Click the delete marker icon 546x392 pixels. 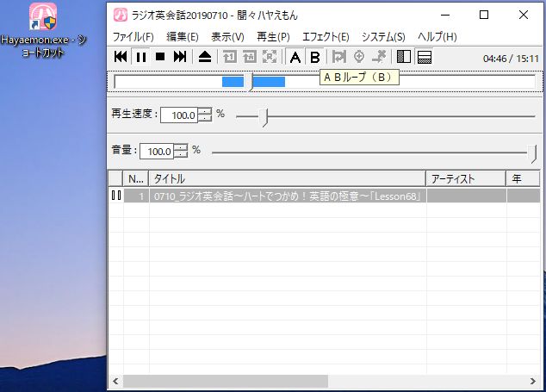coord(379,57)
